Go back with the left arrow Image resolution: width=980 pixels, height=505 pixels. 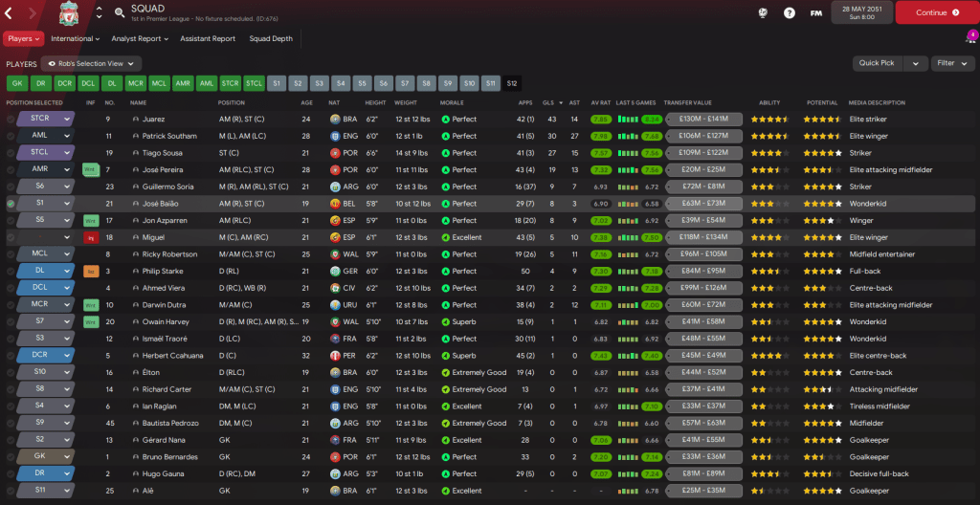pyautogui.click(x=11, y=13)
